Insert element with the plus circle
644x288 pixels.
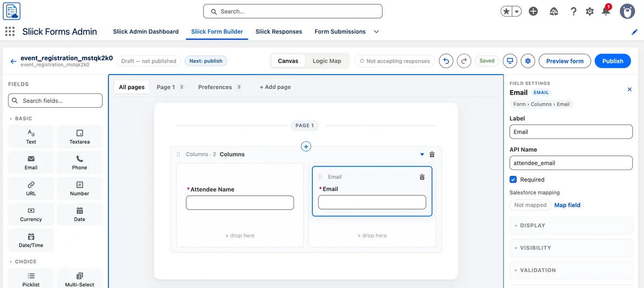click(306, 146)
